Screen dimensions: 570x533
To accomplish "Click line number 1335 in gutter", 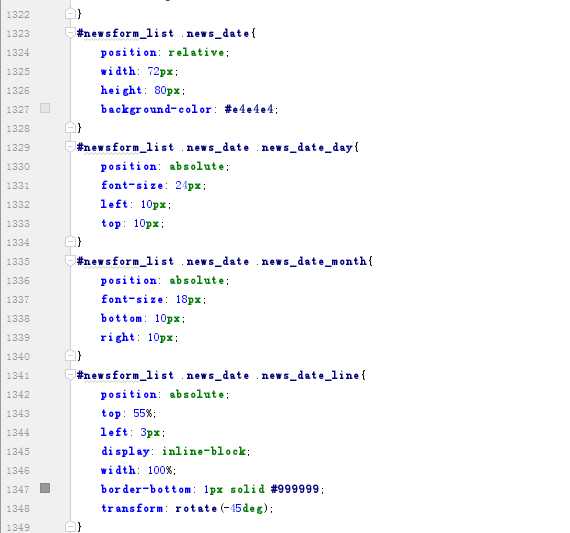I will (18, 261).
